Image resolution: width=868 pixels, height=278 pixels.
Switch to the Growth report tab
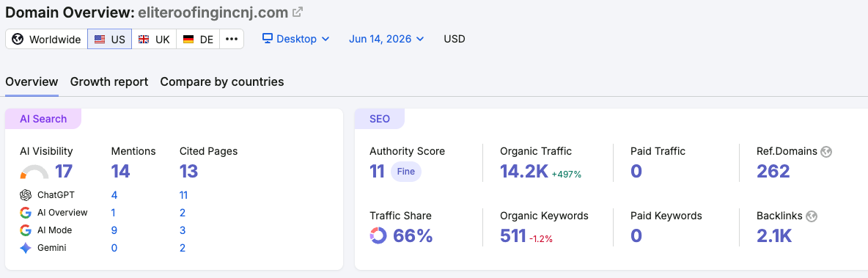[x=109, y=82]
